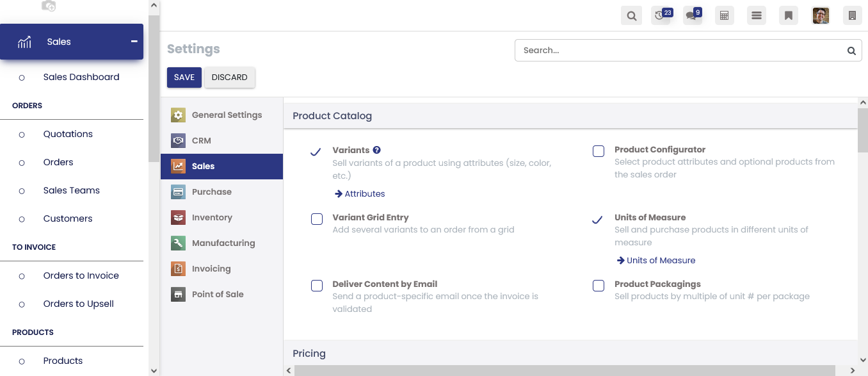Click the settings panel scroll-up arrow
Screen dimensions: 868x376
(862, 102)
